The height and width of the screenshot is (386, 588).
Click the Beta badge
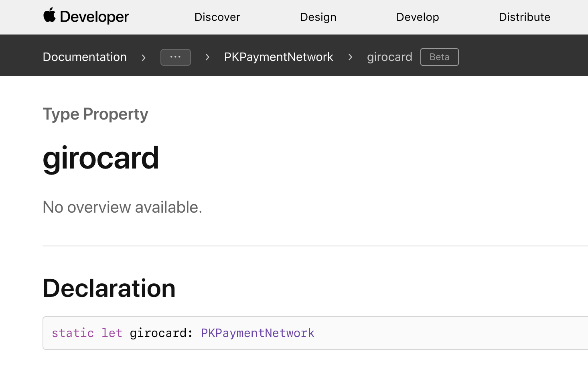[x=439, y=57]
